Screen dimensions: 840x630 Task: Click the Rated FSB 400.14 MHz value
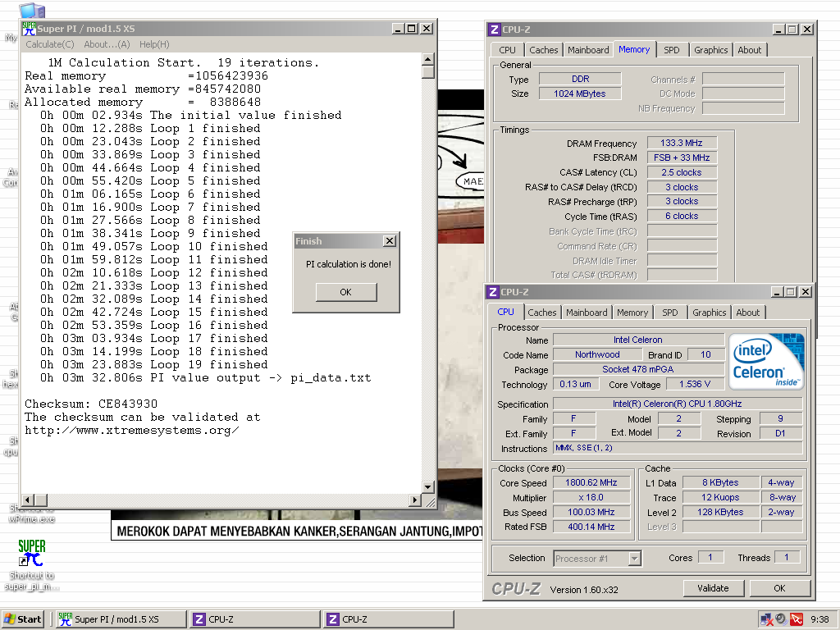[591, 527]
